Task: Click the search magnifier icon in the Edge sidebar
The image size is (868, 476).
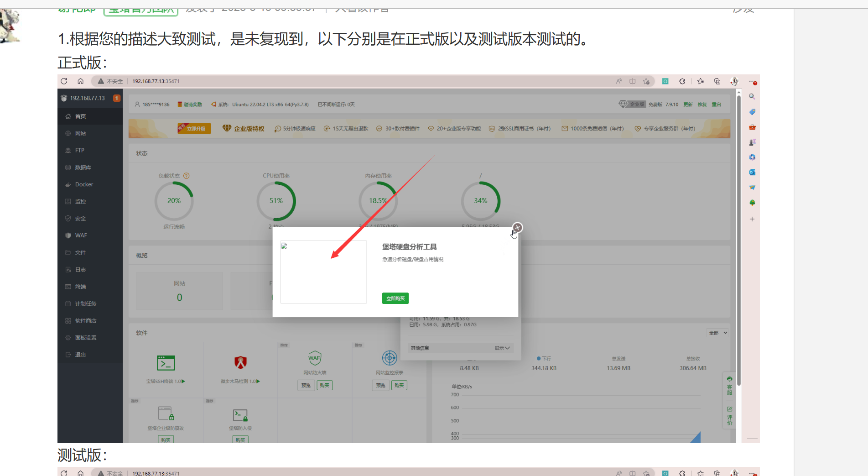Action: pyautogui.click(x=752, y=97)
